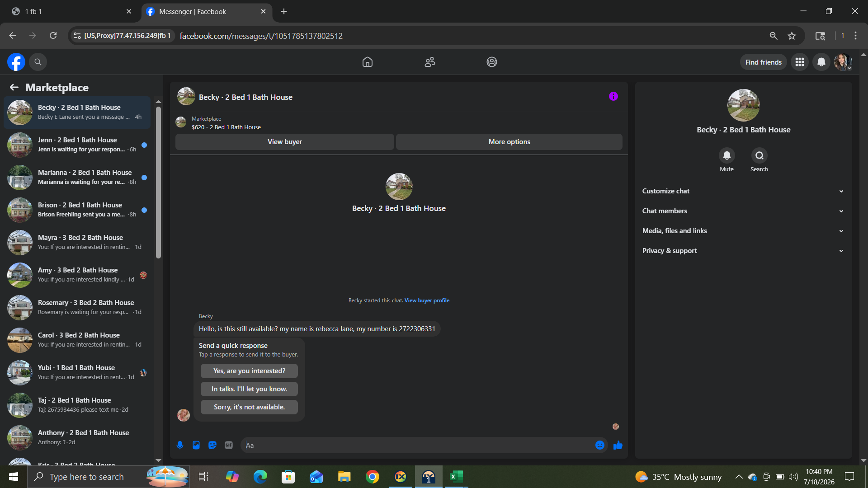The width and height of the screenshot is (868, 488).
Task: Open Chrome zoom magnifier icon in address bar
Action: click(774, 36)
